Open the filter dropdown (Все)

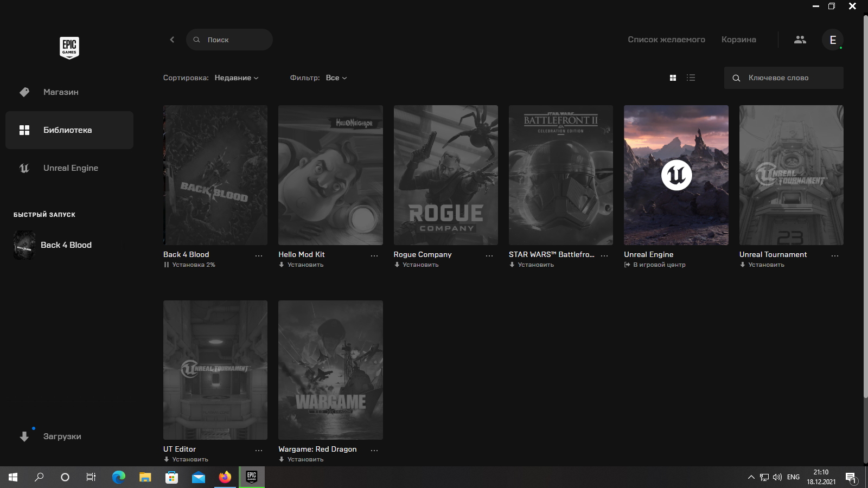(336, 78)
